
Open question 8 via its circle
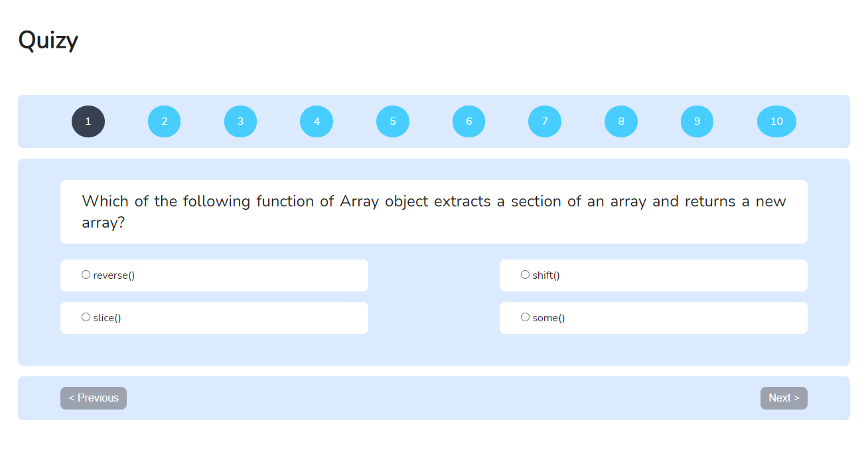point(620,121)
